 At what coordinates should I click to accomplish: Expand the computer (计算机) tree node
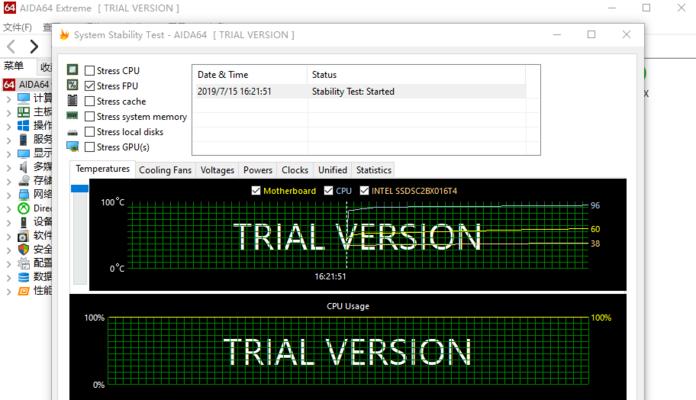[x=8, y=99]
